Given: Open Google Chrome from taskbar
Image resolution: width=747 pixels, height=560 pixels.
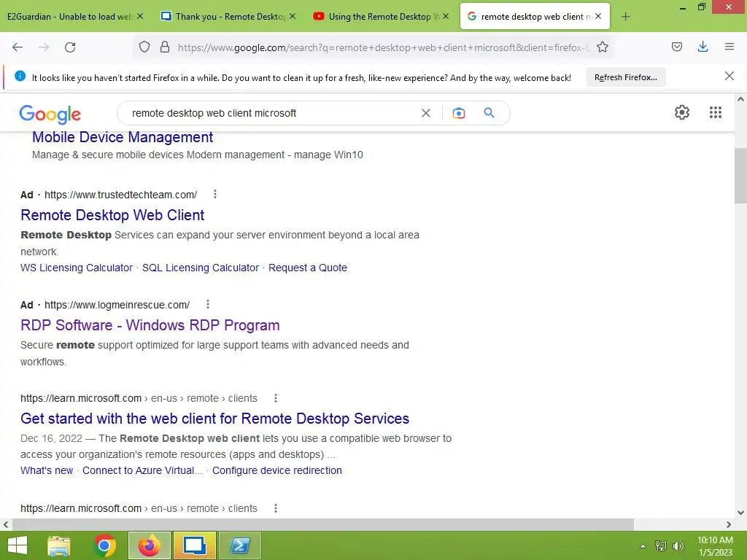Looking at the screenshot, I should [104, 545].
